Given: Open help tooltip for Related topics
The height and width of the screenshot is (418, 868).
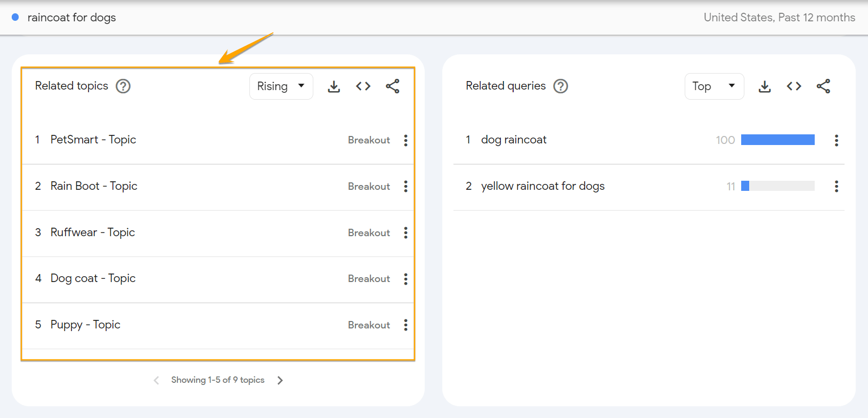Looking at the screenshot, I should click(x=123, y=86).
